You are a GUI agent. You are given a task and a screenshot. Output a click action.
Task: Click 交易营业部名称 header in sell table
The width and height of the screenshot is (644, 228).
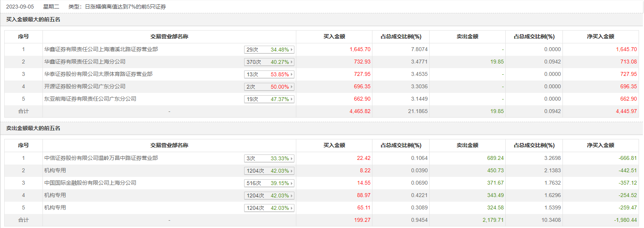pos(169,145)
